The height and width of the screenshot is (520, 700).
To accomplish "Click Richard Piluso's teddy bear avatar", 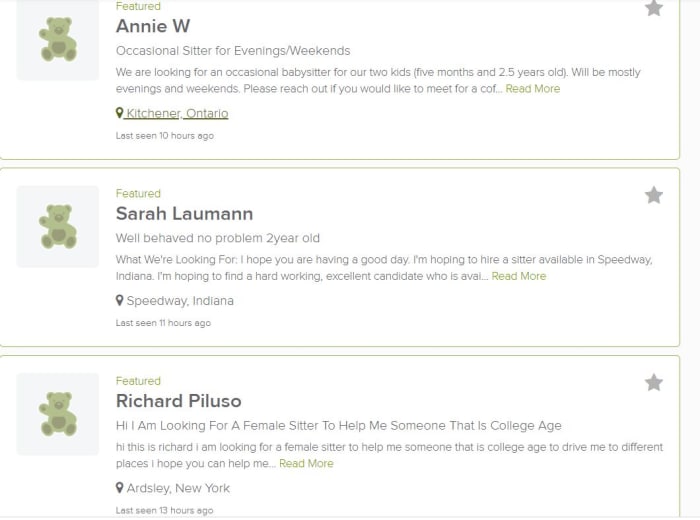I will point(58,414).
